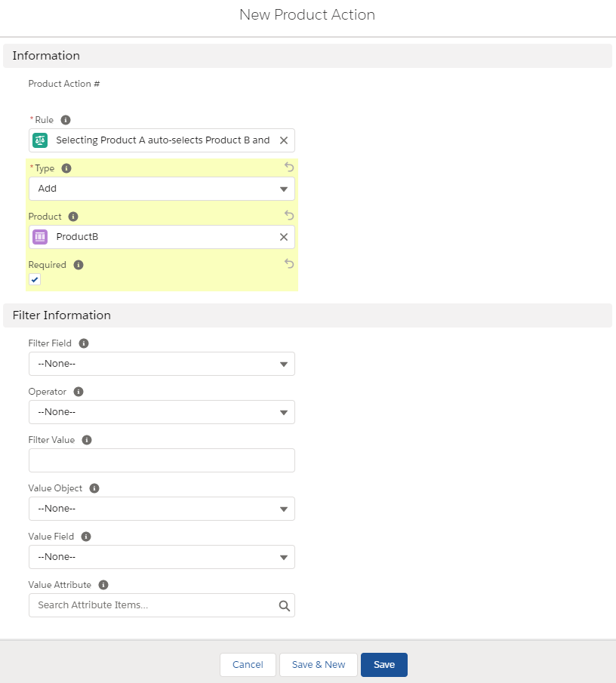Open the Value Object dropdown
616x683 pixels.
(162, 509)
